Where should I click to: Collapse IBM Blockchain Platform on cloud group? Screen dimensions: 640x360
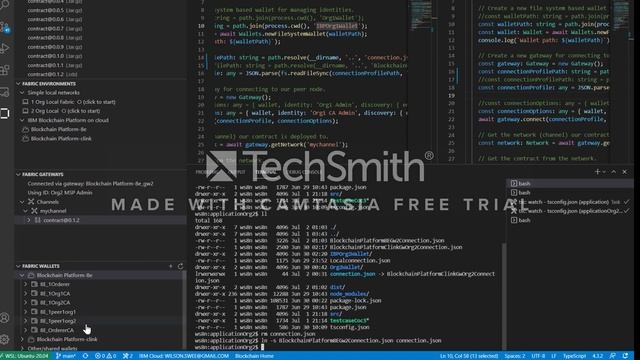[x=22, y=120]
